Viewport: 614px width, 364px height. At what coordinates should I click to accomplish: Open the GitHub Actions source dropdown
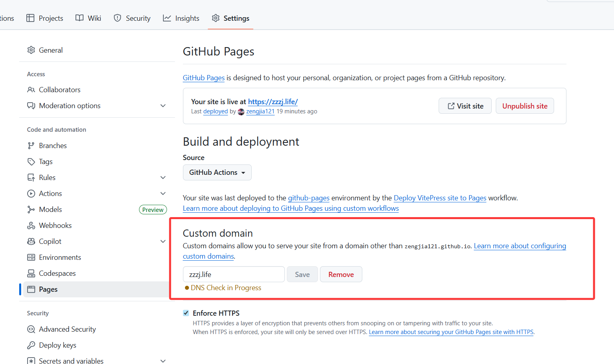[217, 172]
